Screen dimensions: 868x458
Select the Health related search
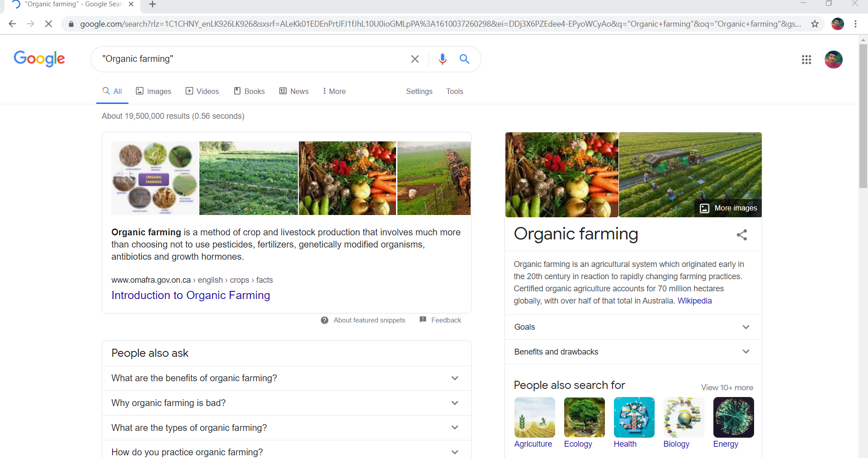tap(633, 423)
